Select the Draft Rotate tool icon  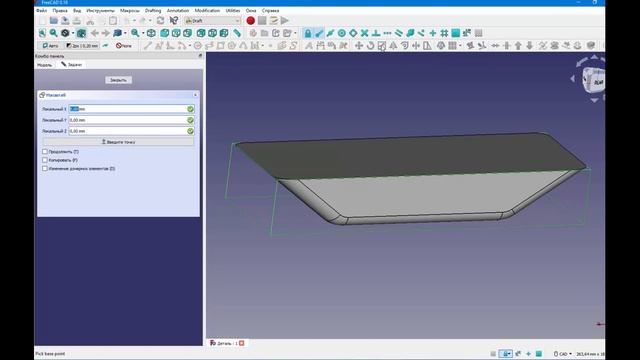coord(370,46)
